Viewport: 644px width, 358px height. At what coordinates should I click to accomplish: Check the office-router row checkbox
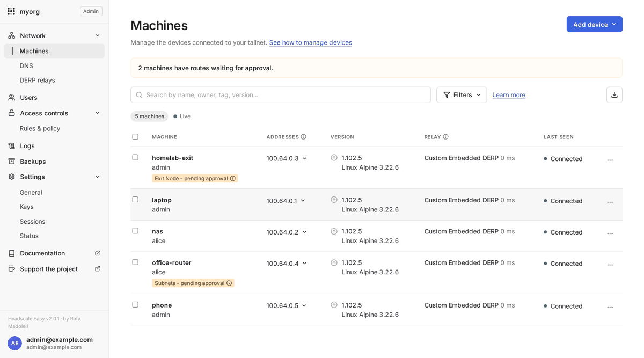coord(135,262)
